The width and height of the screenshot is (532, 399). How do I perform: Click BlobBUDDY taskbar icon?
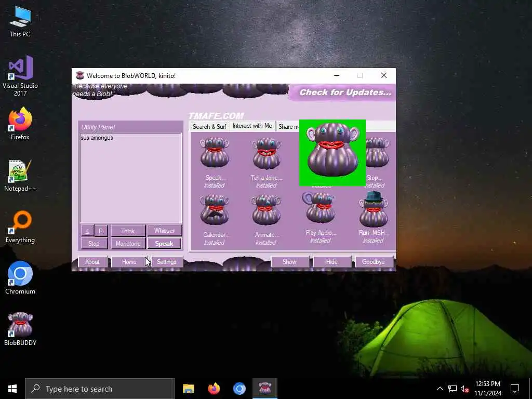265,389
